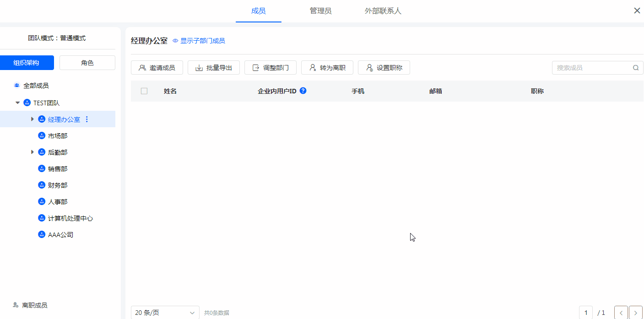
Task: Select the 全部成员 group icon
Action: (x=17, y=86)
